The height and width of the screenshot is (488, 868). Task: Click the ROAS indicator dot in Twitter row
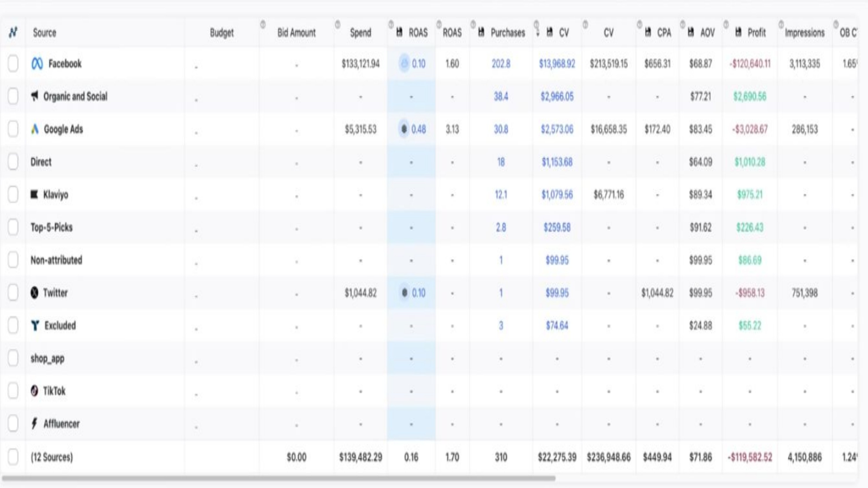click(404, 292)
